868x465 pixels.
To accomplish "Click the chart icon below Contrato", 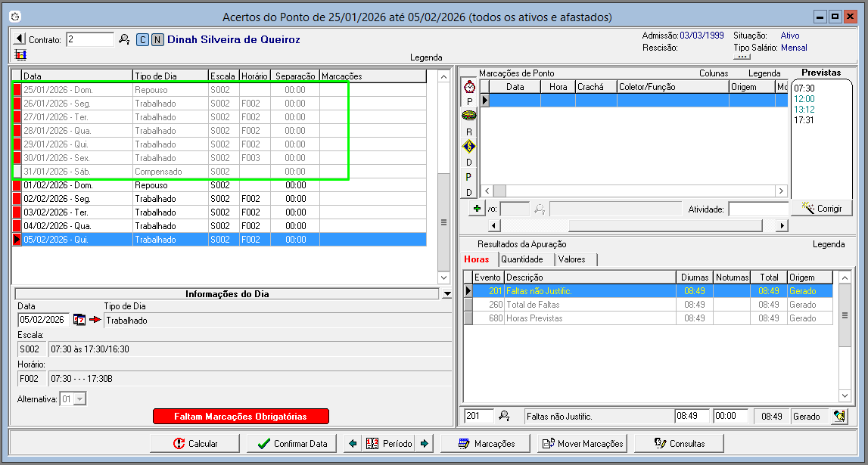I will tap(20, 55).
